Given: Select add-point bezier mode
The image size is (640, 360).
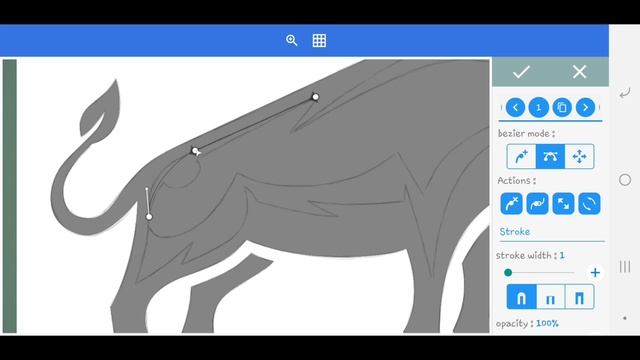Looking at the screenshot, I should pyautogui.click(x=521, y=156).
